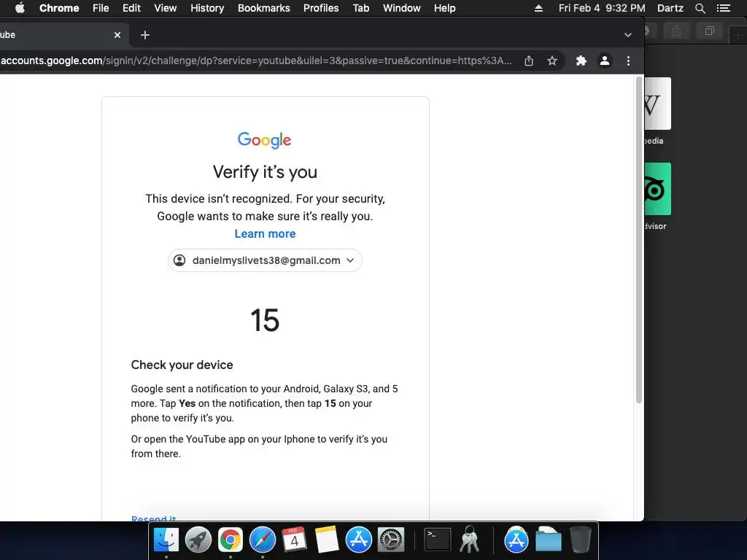This screenshot has height=560, width=747.
Task: Click the eject icon in menu bar
Action: pyautogui.click(x=538, y=8)
